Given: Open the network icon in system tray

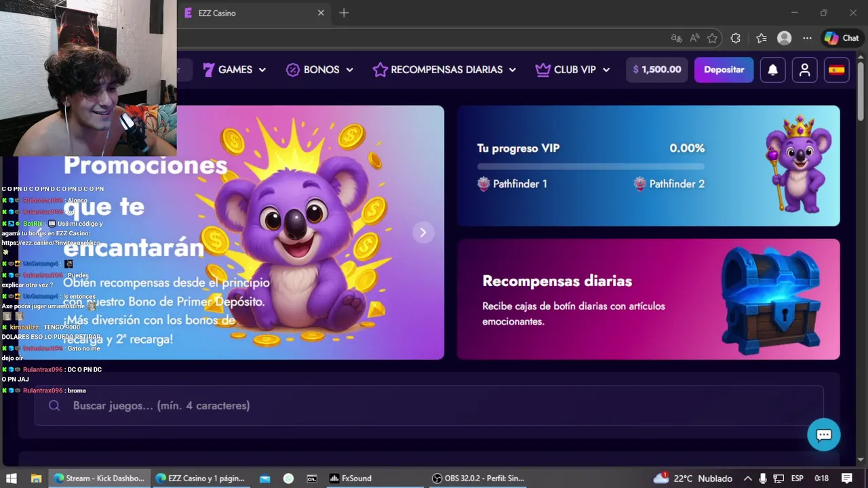Looking at the screenshot, I should coord(779,478).
